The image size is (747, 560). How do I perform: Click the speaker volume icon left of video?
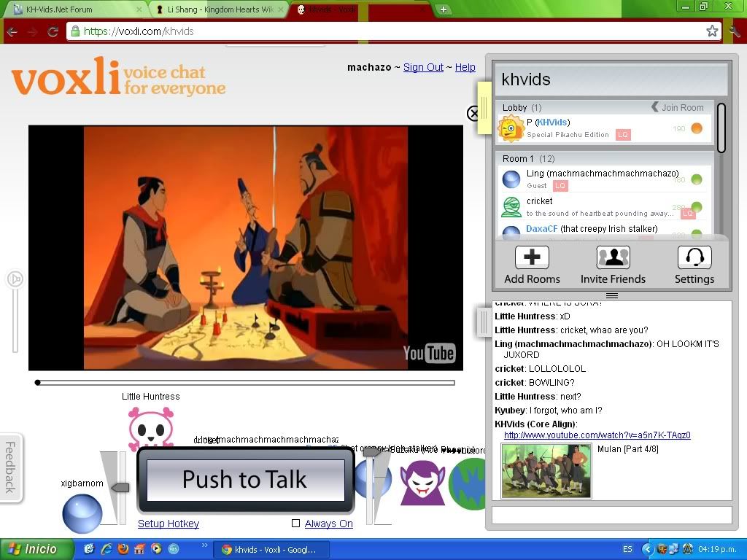[15, 279]
